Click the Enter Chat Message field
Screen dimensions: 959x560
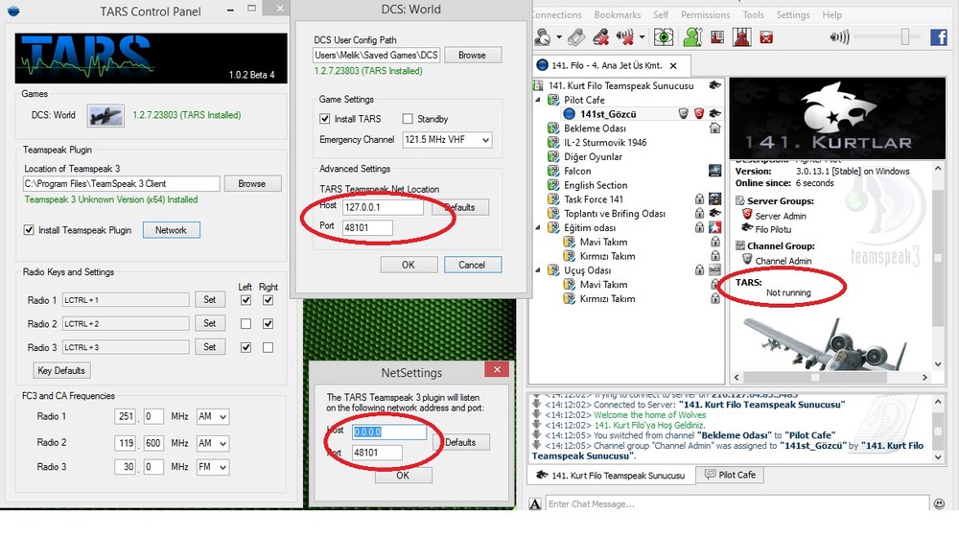coord(737,503)
